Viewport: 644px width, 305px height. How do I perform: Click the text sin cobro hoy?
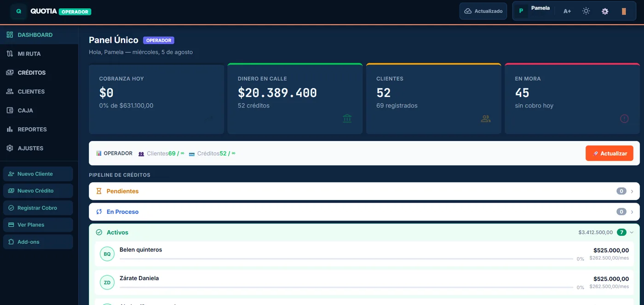tap(534, 106)
